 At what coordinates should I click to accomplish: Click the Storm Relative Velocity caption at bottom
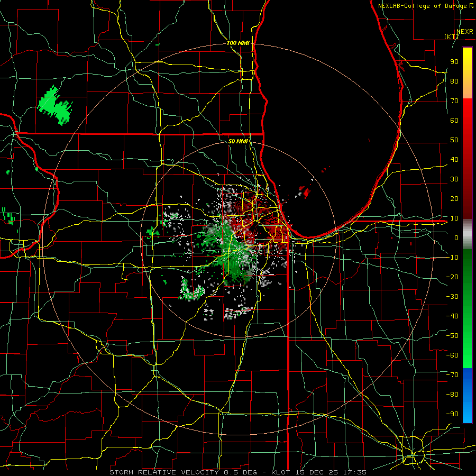[x=237, y=472]
